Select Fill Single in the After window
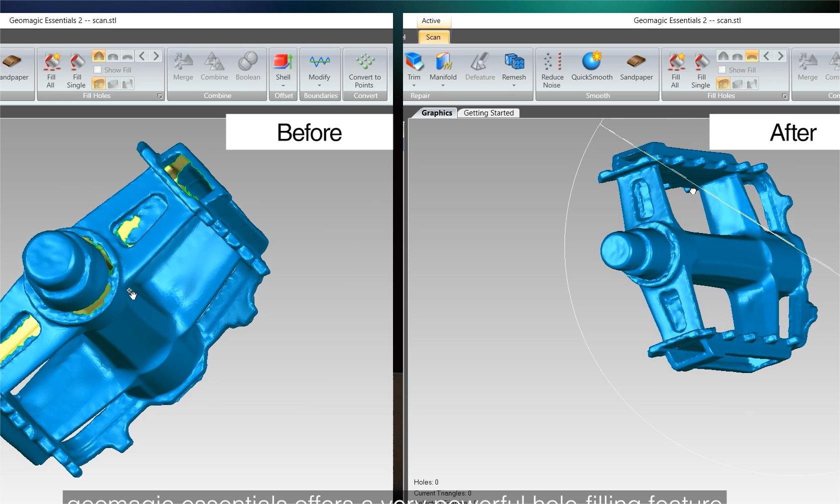 701,70
